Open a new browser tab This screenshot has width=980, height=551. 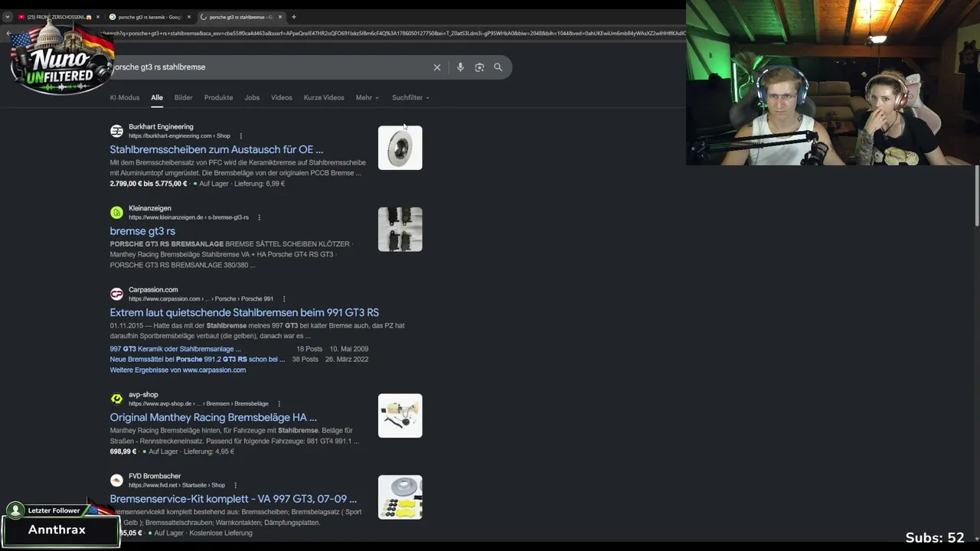point(293,17)
